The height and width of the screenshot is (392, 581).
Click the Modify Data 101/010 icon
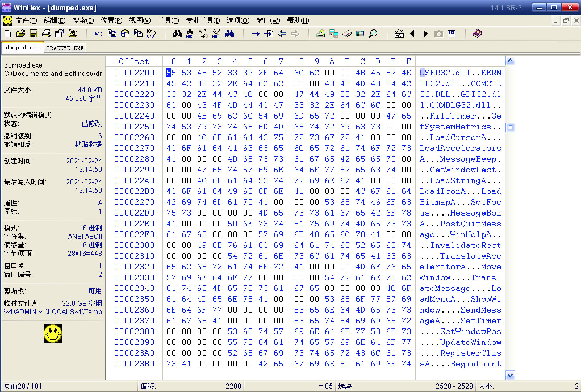[151, 34]
